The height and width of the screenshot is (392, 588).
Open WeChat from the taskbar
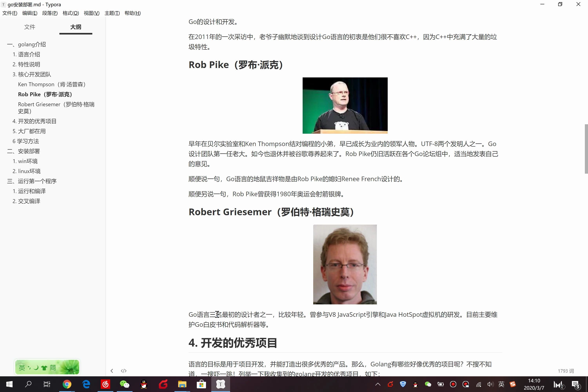pos(124,384)
